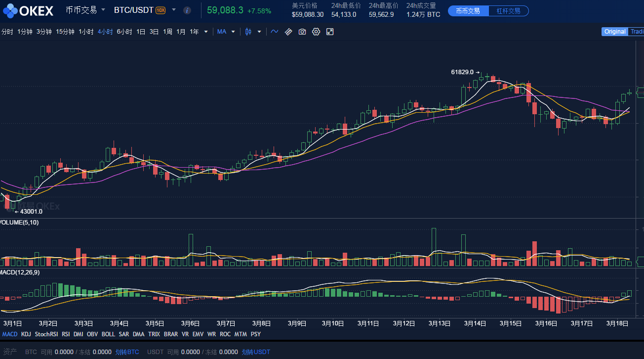The image size is (644, 359).
Task: Set interval to 1日
Action: point(141,32)
